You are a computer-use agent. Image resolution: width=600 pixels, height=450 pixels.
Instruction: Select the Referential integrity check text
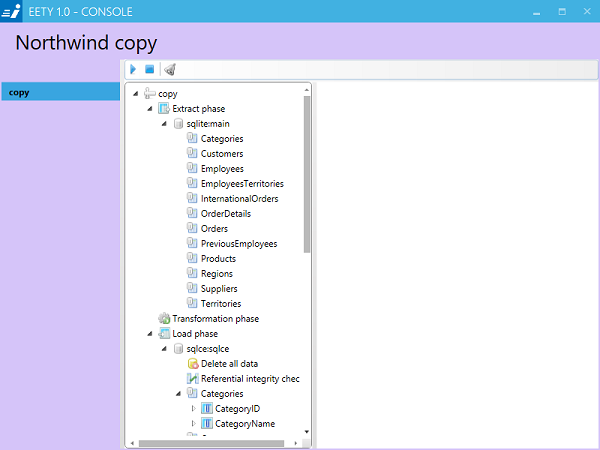(x=250, y=378)
